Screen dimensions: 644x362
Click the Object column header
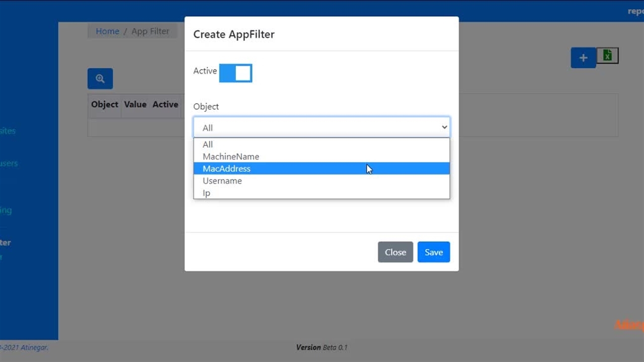(x=105, y=105)
